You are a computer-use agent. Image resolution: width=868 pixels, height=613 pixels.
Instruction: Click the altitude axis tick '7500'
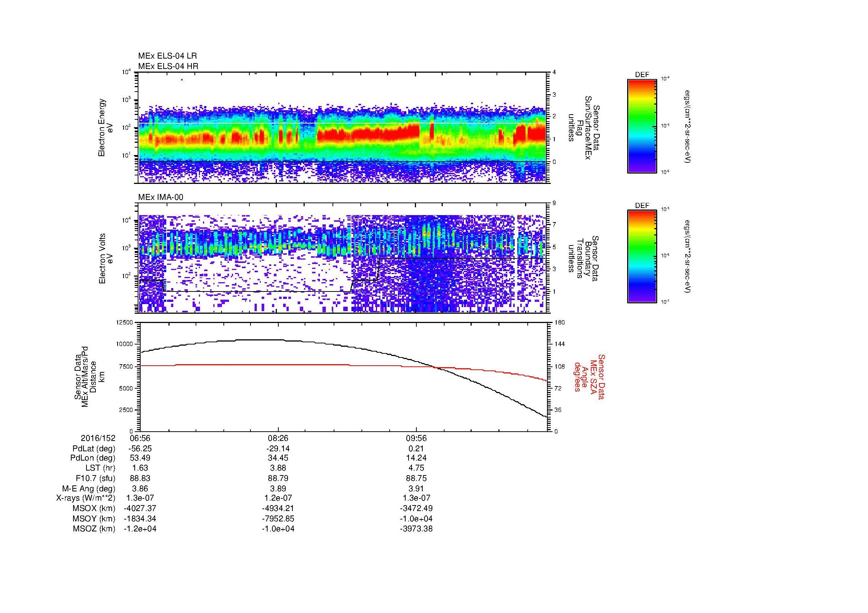click(x=127, y=366)
